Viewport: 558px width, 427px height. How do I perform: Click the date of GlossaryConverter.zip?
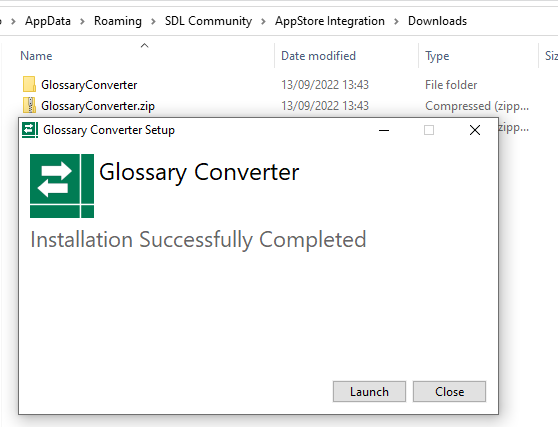(325, 106)
